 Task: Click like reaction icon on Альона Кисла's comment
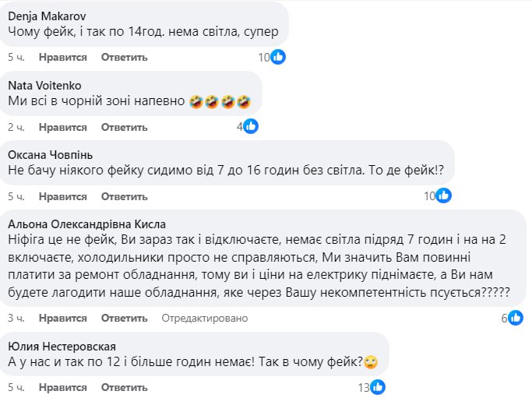[x=516, y=318]
